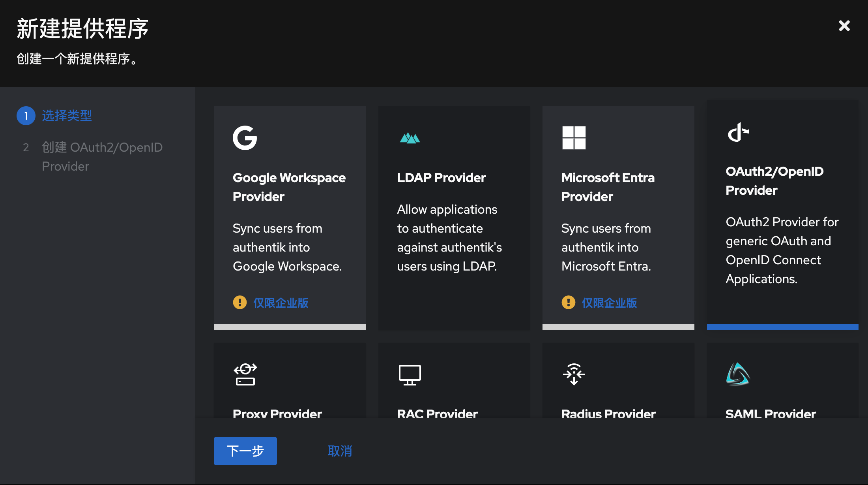Click the LDAP Provider mountains icon
The height and width of the screenshot is (485, 868).
pos(410,138)
